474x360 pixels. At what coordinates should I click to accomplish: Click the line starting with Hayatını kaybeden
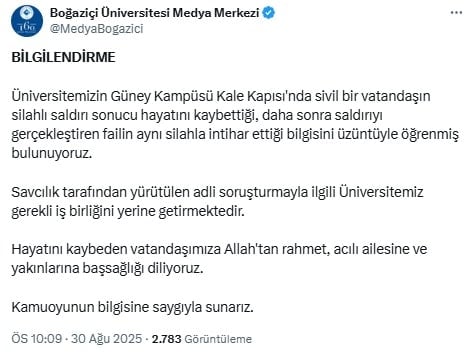219,249
